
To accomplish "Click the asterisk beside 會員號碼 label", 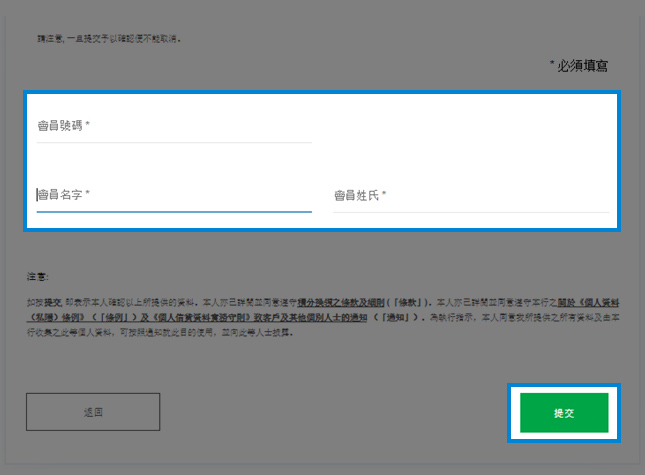I will coord(88,123).
